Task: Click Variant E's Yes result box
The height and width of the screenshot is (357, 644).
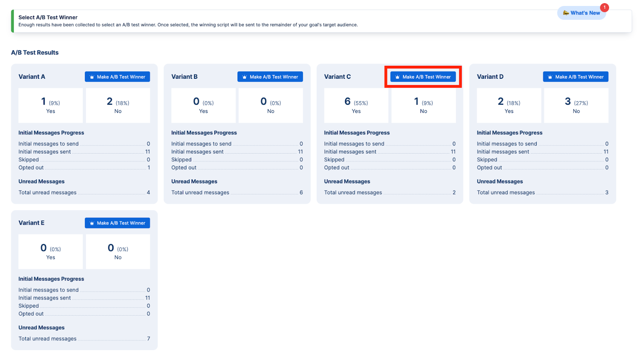Action: tap(51, 252)
